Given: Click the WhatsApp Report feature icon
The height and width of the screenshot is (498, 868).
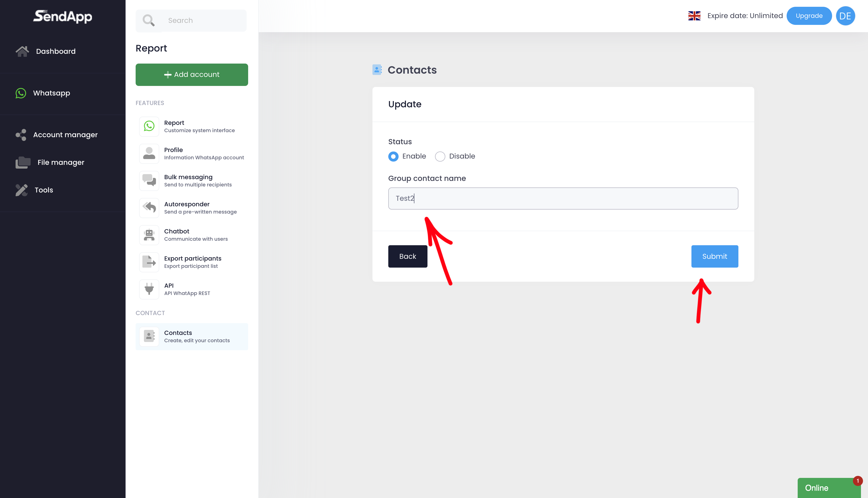Looking at the screenshot, I should 149,126.
